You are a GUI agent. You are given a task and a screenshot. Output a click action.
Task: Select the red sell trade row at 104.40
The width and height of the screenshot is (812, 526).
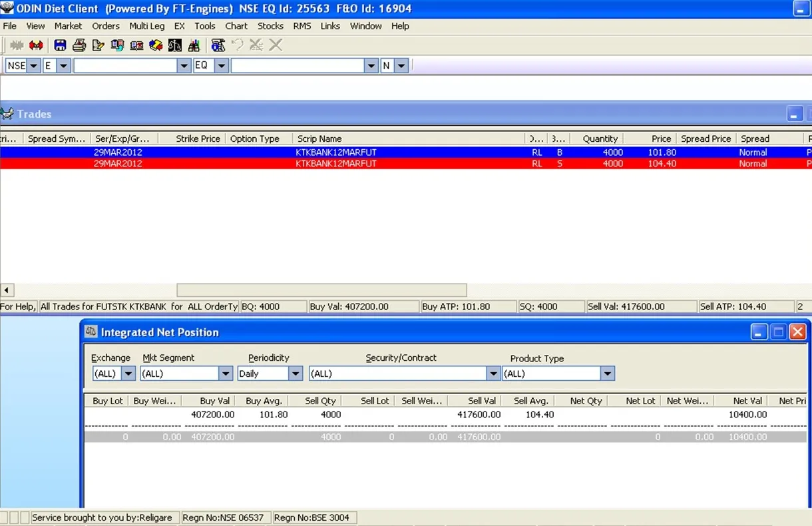[x=406, y=163]
